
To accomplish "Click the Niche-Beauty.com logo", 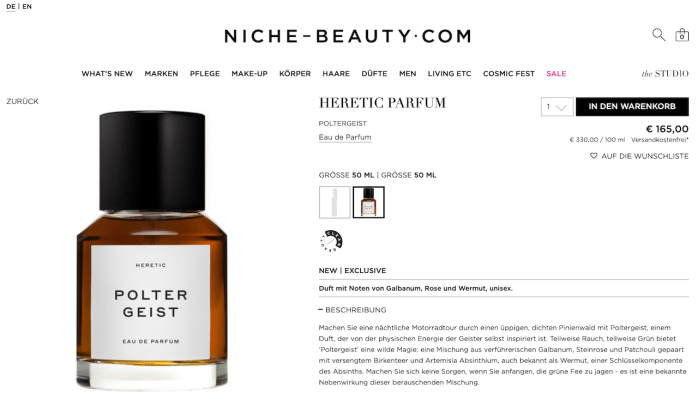I will tap(348, 36).
